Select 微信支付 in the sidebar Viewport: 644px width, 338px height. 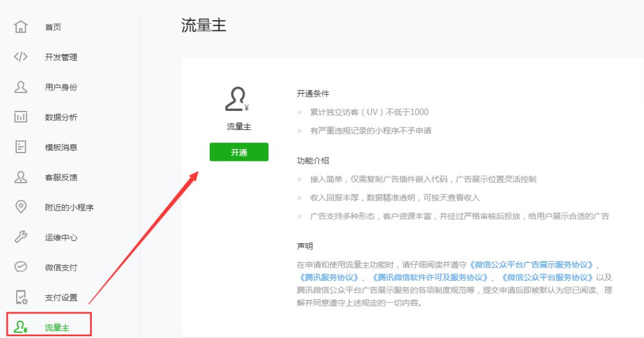(x=61, y=268)
